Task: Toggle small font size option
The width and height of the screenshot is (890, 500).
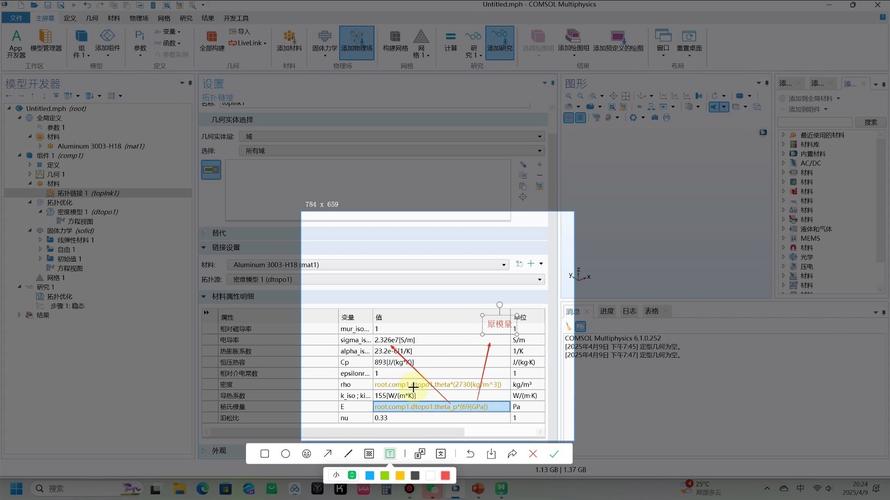Action: pos(337,475)
